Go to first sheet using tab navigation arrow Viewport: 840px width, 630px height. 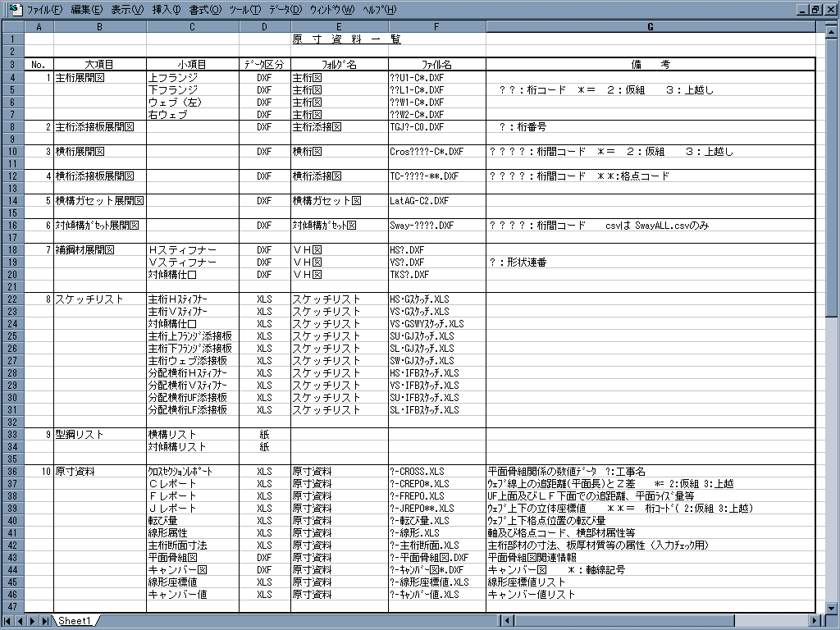9,621
